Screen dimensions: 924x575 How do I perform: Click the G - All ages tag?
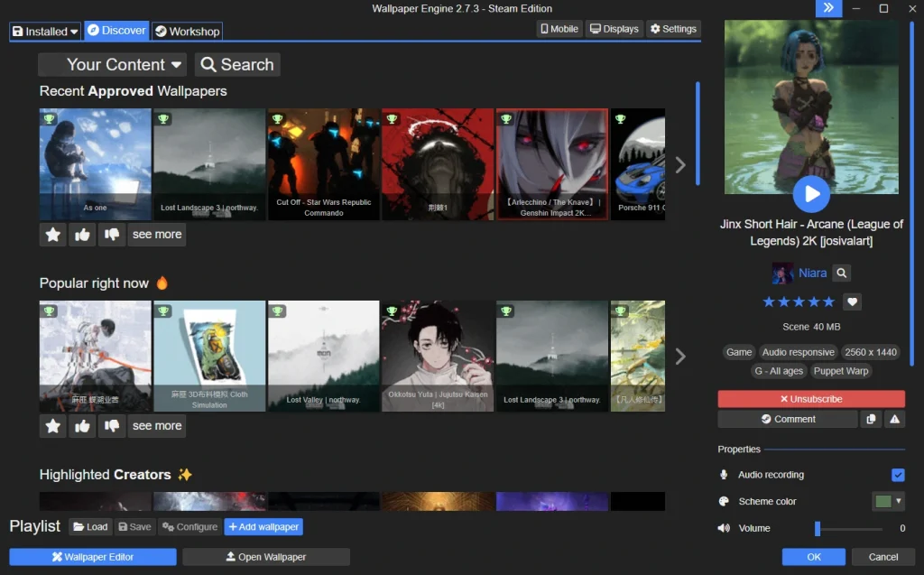pos(779,371)
